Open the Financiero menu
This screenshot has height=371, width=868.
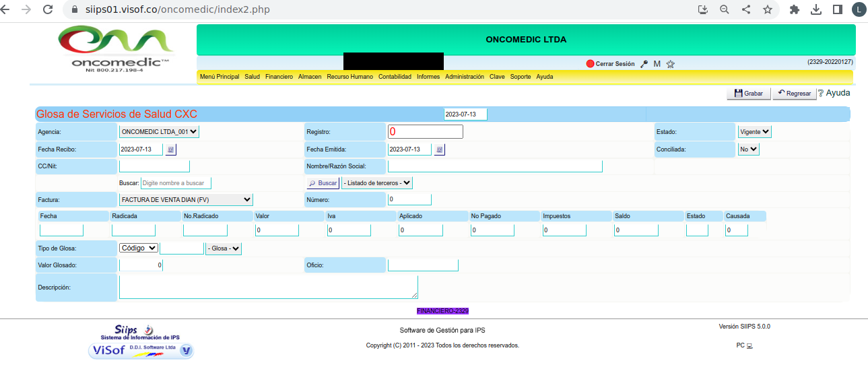point(279,77)
